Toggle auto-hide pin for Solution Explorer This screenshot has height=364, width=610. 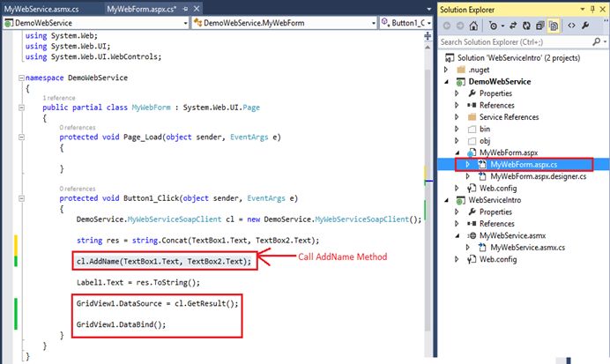(x=592, y=9)
